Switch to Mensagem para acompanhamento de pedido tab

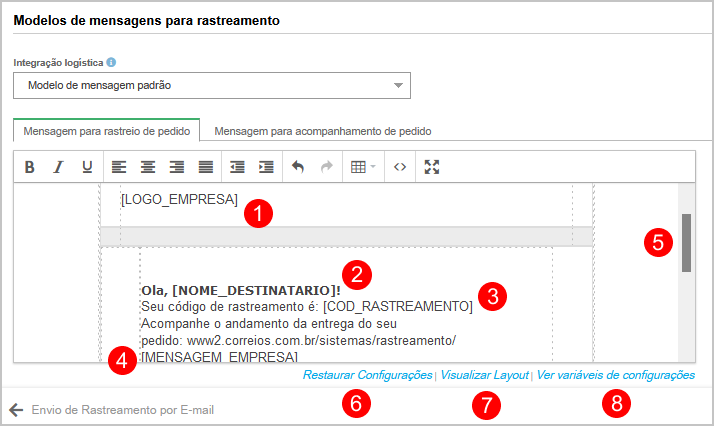coord(322,131)
